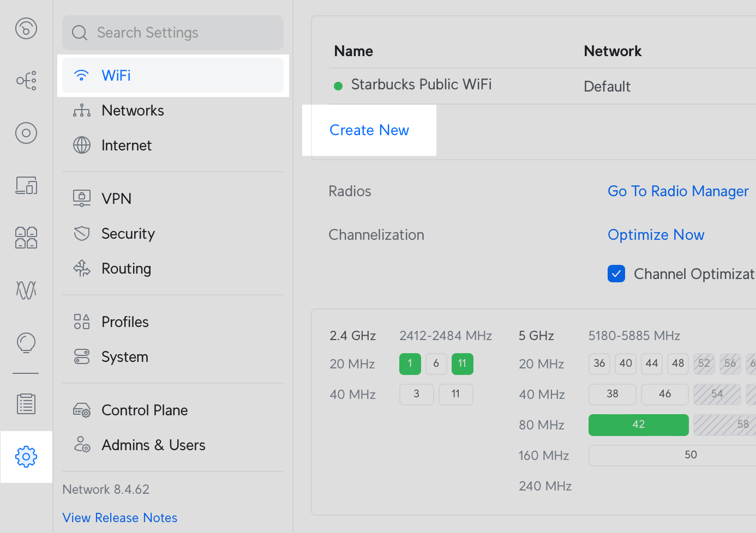Screen dimensions: 756x533
Task: Toggle the Channel Optimization checkbox
Action: tap(616, 274)
